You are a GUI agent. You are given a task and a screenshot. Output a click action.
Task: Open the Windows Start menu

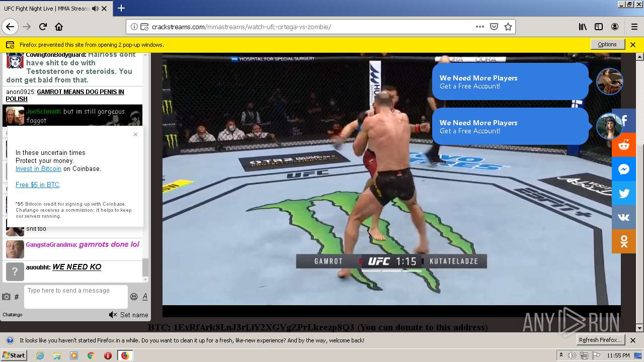pyautogui.click(x=14, y=355)
